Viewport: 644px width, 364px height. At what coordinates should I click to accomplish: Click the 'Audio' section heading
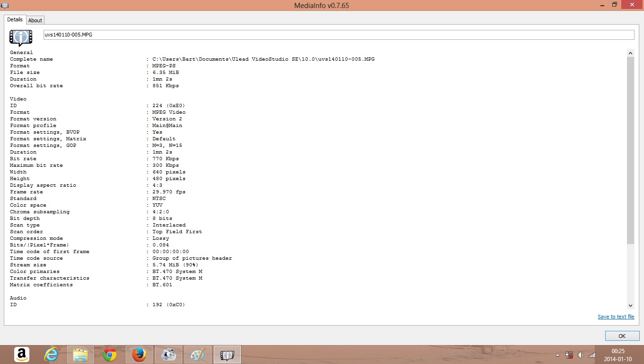click(x=18, y=298)
